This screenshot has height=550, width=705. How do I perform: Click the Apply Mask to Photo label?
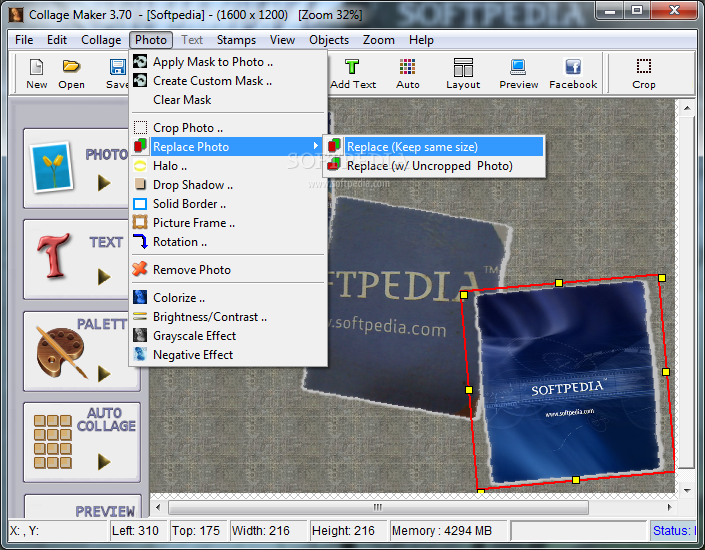point(213,62)
